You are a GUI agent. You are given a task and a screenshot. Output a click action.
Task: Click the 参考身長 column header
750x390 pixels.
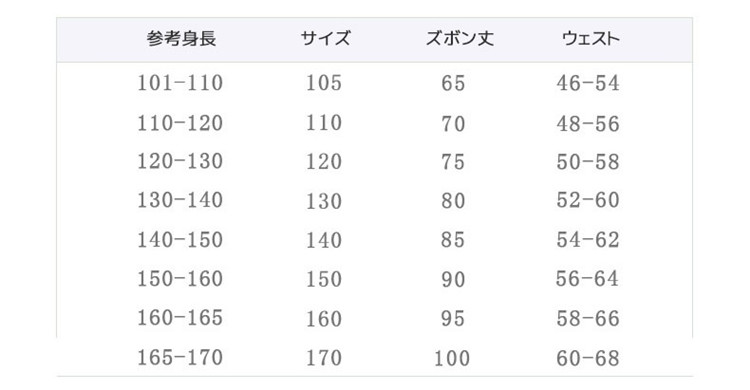pyautogui.click(x=181, y=39)
